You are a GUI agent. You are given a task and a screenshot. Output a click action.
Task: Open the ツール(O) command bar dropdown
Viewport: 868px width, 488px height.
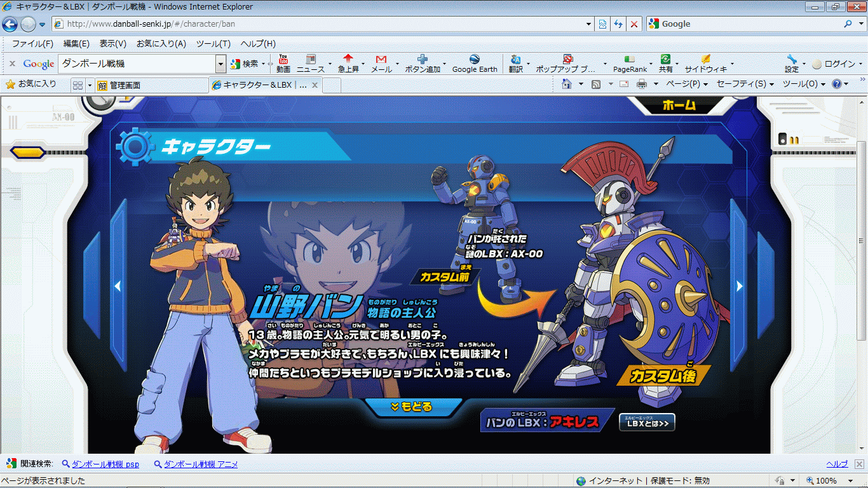[804, 84]
